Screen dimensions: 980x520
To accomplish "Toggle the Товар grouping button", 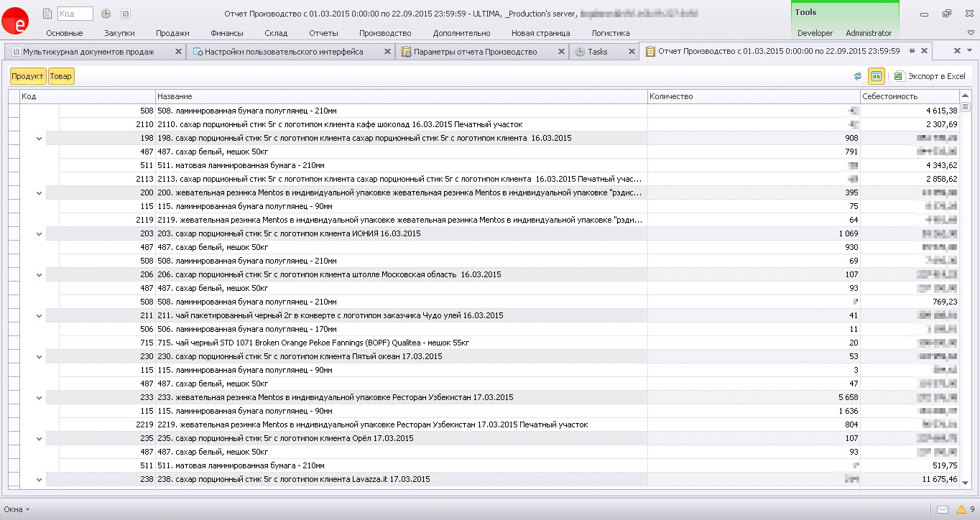I will click(61, 76).
